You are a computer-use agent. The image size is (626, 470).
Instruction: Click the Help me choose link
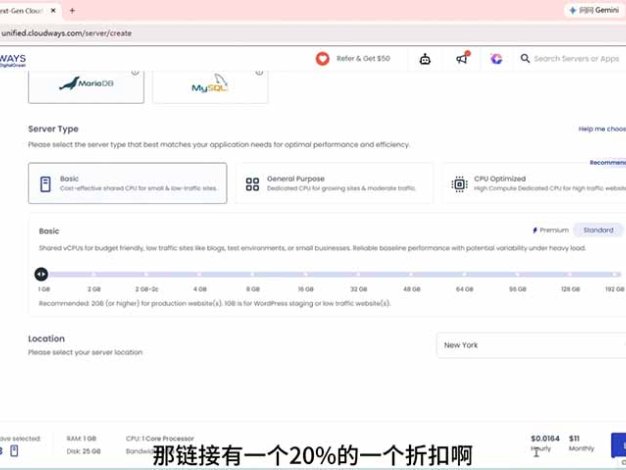(602, 129)
